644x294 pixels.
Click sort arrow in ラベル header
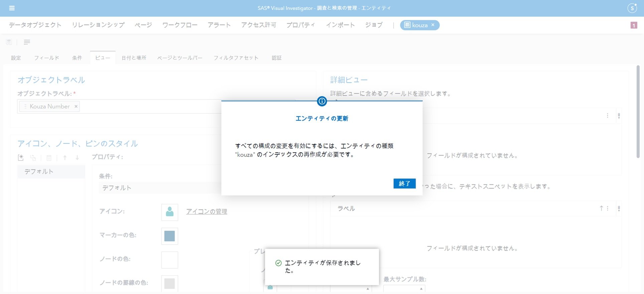click(601, 208)
